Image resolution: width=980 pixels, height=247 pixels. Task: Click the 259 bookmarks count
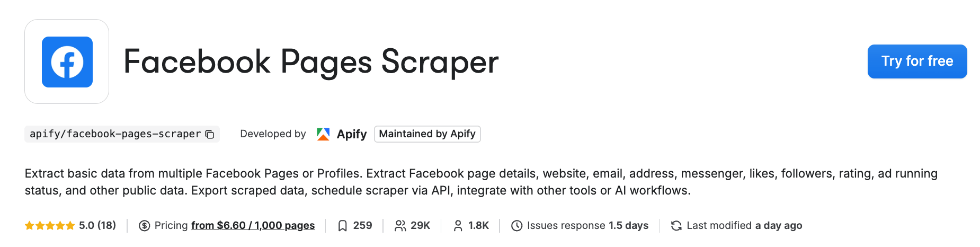[x=362, y=226]
